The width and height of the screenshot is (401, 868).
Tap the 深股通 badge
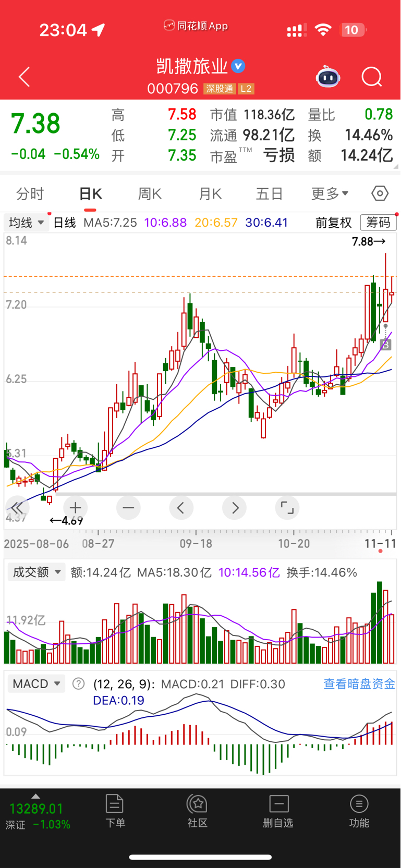pos(220,89)
